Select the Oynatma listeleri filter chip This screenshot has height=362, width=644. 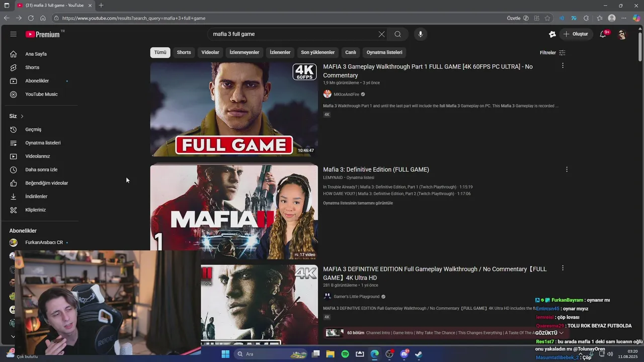pyautogui.click(x=384, y=52)
